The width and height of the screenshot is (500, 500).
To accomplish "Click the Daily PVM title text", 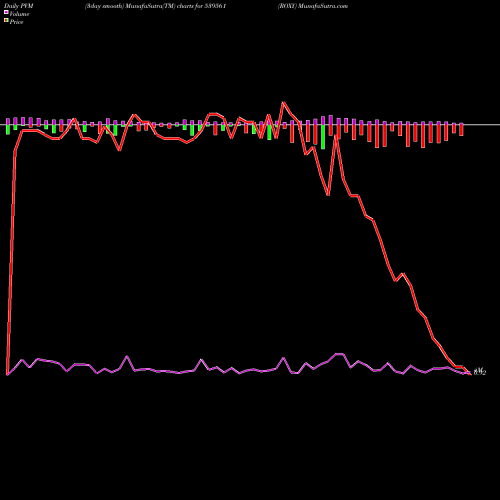I will (19, 6).
